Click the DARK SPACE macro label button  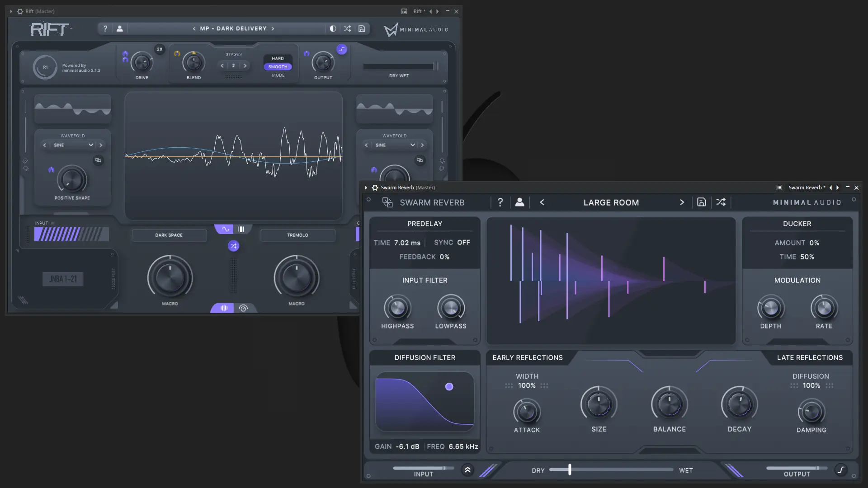169,235
